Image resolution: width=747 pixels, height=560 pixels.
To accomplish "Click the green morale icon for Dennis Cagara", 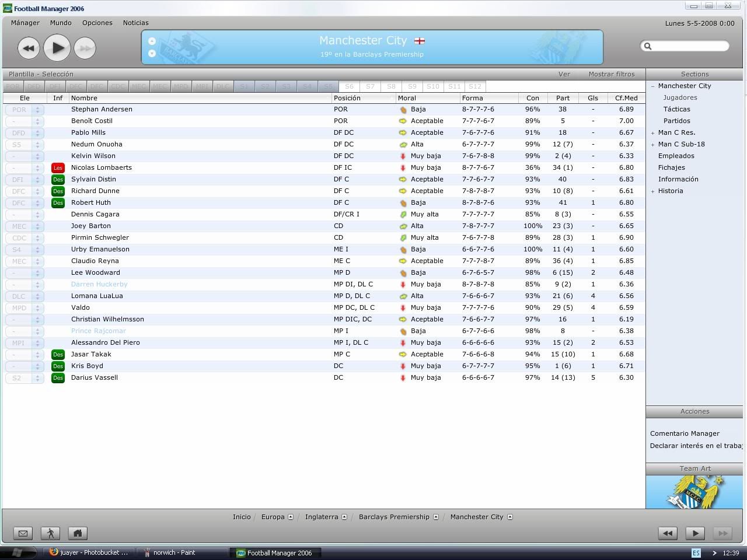I will (x=403, y=215).
